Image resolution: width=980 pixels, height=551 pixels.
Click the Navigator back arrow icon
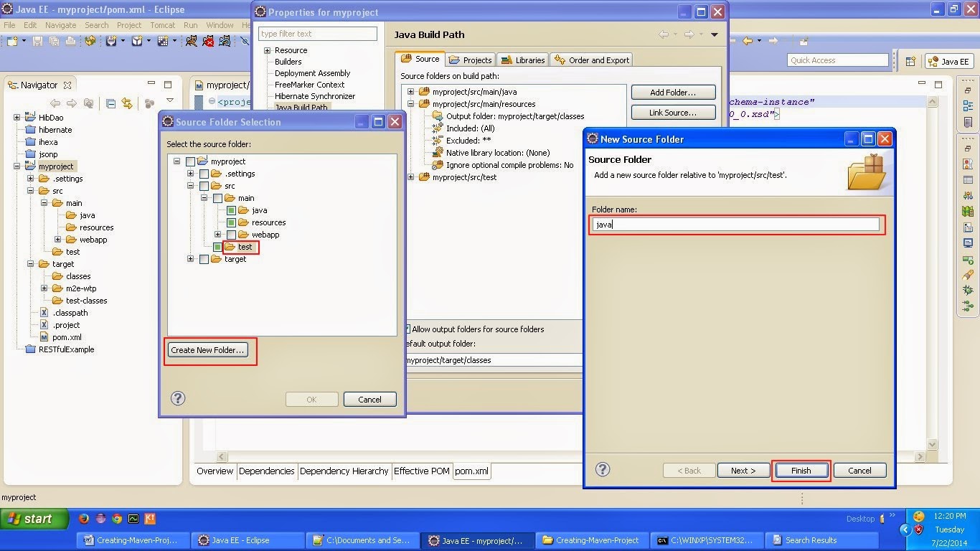click(55, 103)
